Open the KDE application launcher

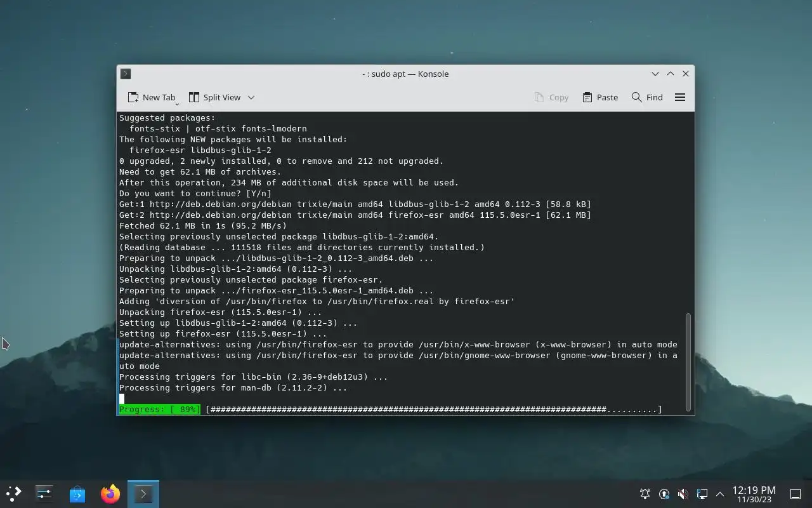(x=13, y=493)
